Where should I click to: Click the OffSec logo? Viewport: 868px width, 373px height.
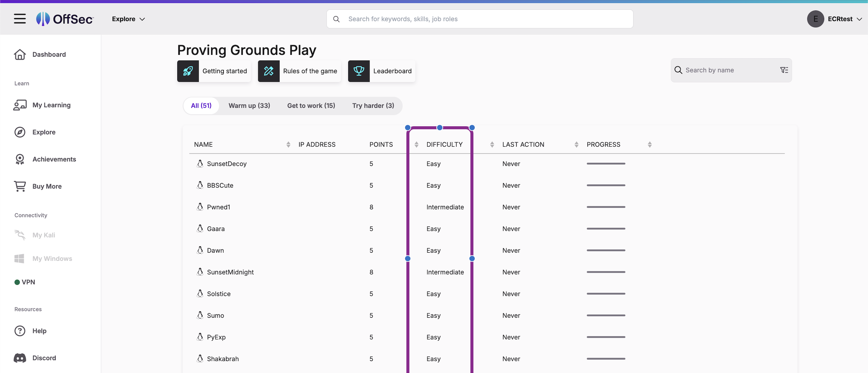[65, 19]
